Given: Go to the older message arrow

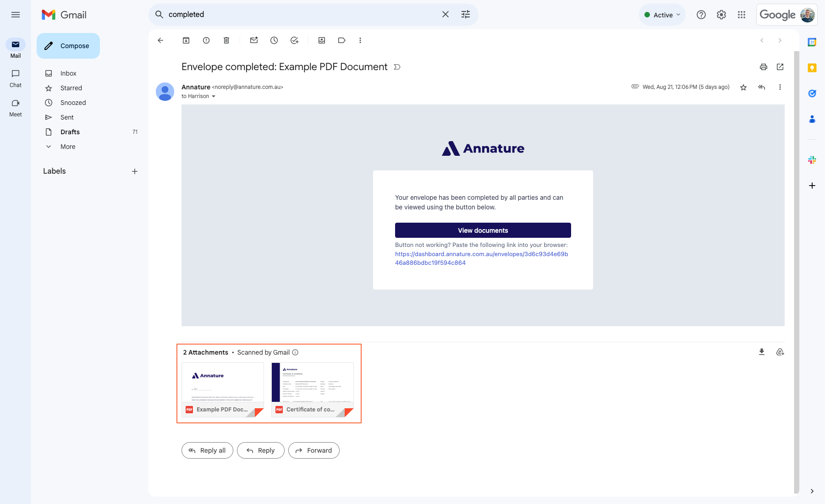Looking at the screenshot, I should point(780,40).
